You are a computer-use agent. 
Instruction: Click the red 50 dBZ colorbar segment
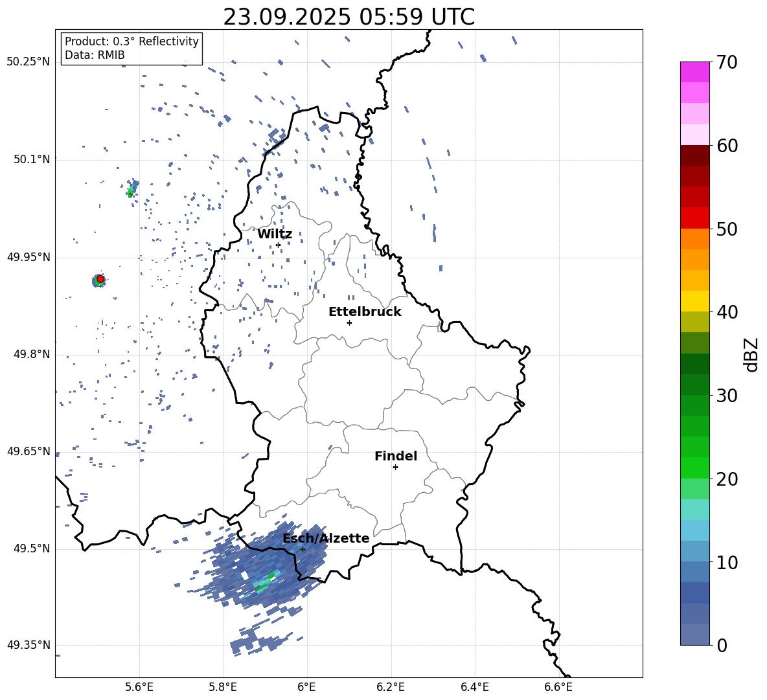[x=694, y=218]
